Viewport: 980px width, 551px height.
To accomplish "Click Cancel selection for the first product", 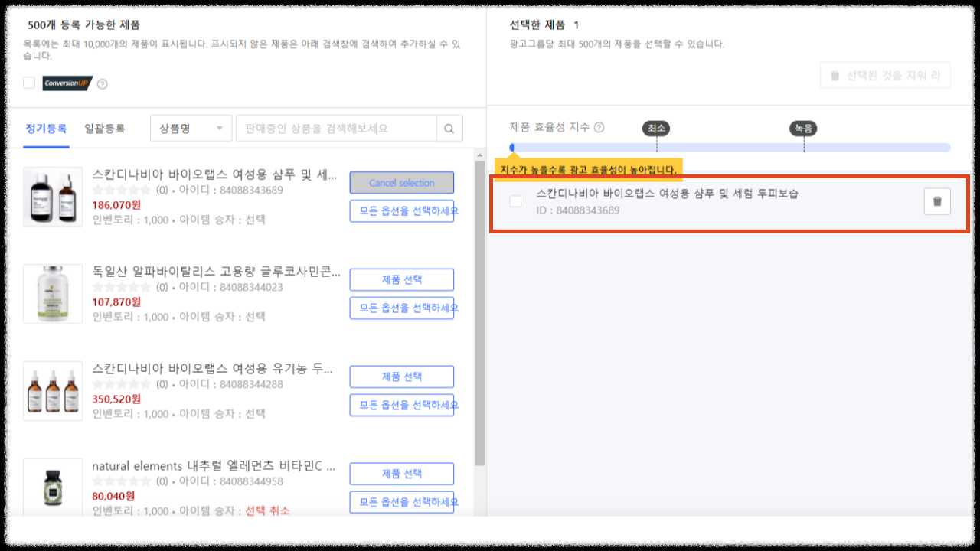I will (402, 183).
